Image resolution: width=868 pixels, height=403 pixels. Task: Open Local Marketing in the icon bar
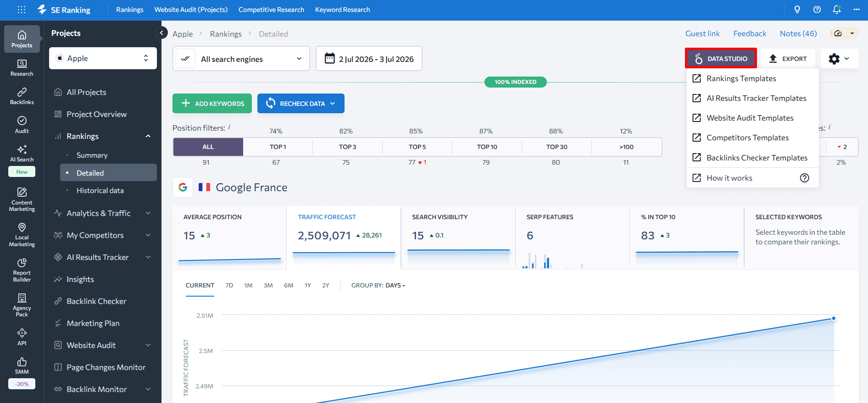click(x=22, y=235)
